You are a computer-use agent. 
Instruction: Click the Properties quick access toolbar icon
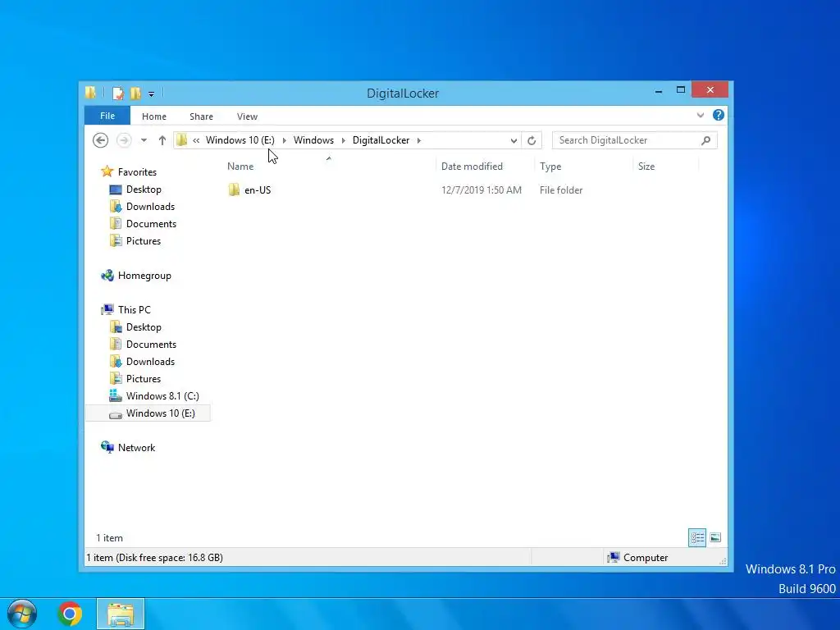[118, 94]
